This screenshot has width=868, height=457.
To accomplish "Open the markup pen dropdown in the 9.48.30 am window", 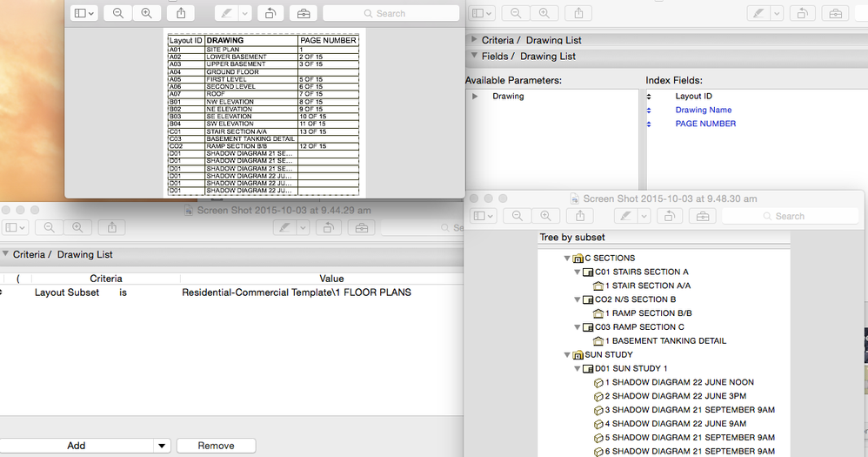I will click(x=644, y=216).
